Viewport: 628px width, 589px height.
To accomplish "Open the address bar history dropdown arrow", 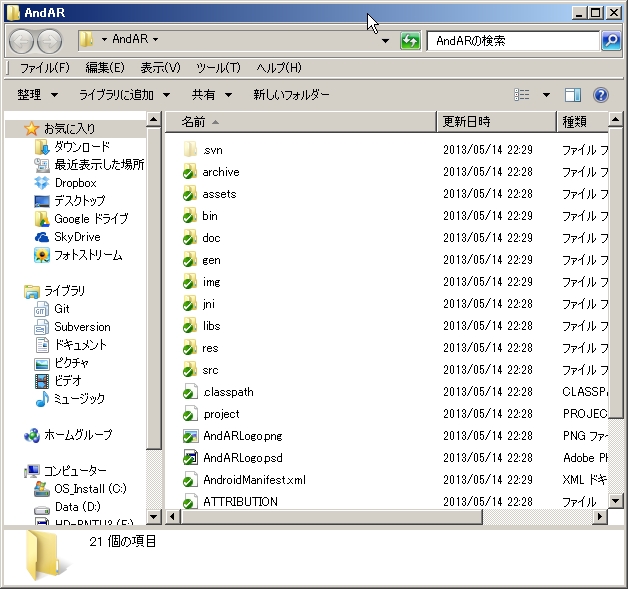I will coord(385,41).
